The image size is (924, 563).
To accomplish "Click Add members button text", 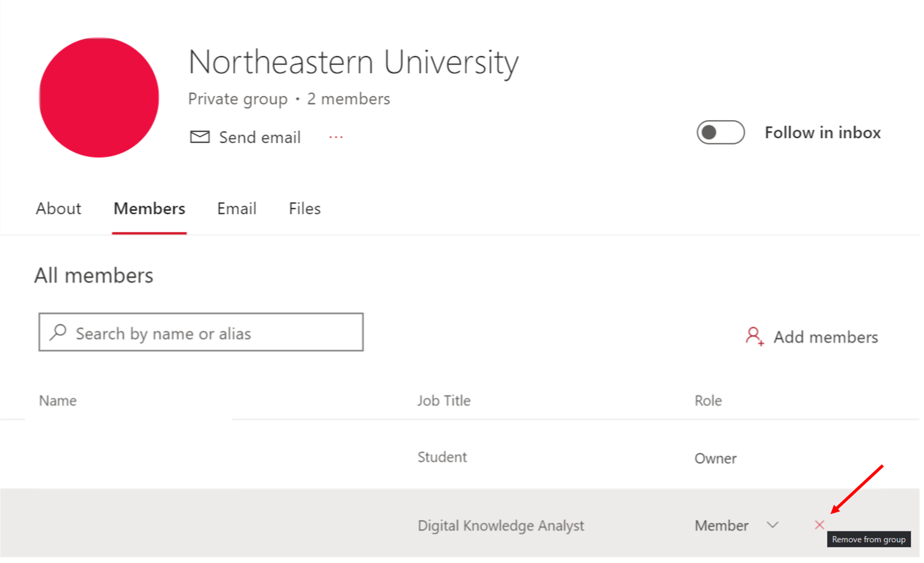I will tap(826, 337).
